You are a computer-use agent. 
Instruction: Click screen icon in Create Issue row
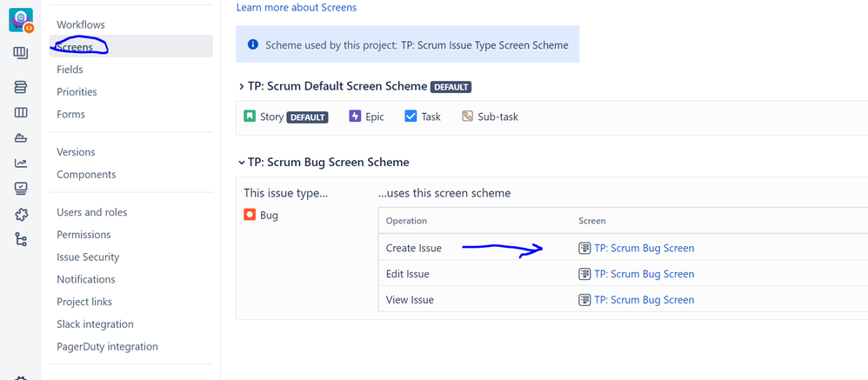584,249
